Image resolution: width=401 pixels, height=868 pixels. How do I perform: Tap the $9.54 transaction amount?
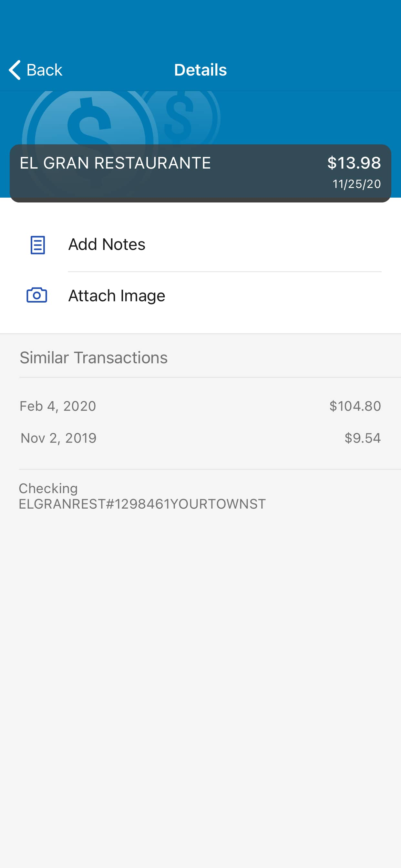coord(363,438)
